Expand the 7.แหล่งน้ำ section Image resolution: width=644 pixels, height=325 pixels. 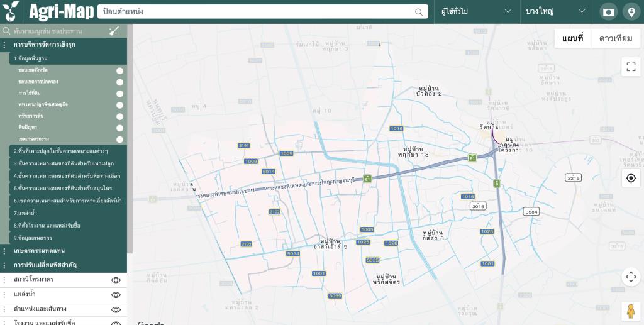coord(68,213)
